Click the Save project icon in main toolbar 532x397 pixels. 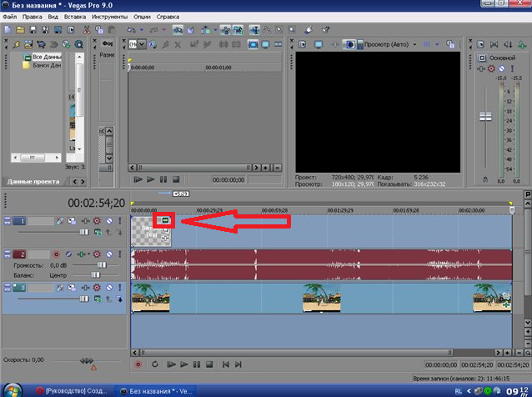pos(33,30)
